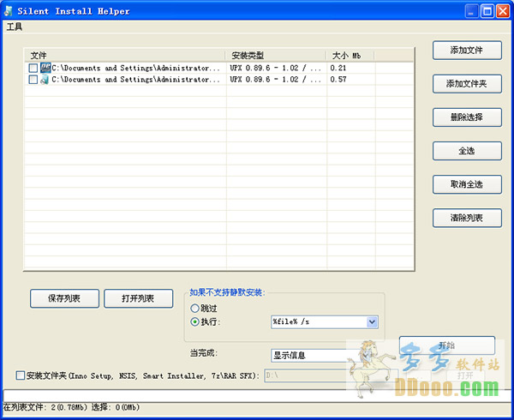This screenshot has height=420, width=514.
Task: Click the UPX type cell of the 0.21 row
Action: 275,68
